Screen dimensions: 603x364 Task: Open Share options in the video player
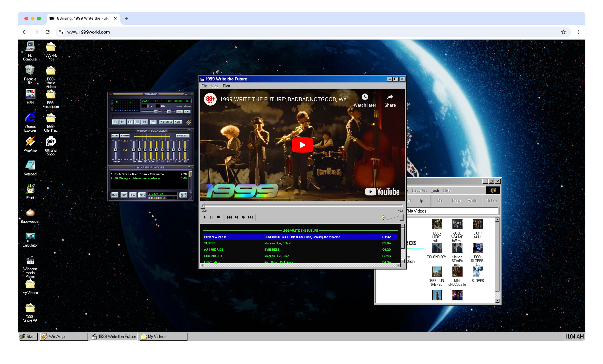390,97
